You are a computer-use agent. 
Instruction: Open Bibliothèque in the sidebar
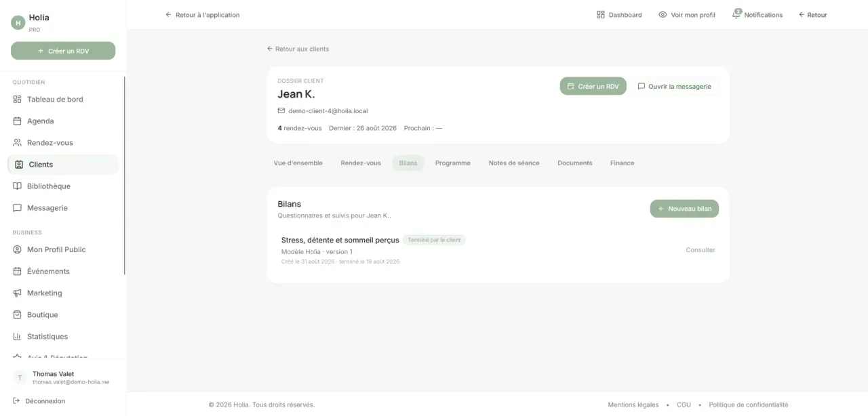(x=63, y=186)
